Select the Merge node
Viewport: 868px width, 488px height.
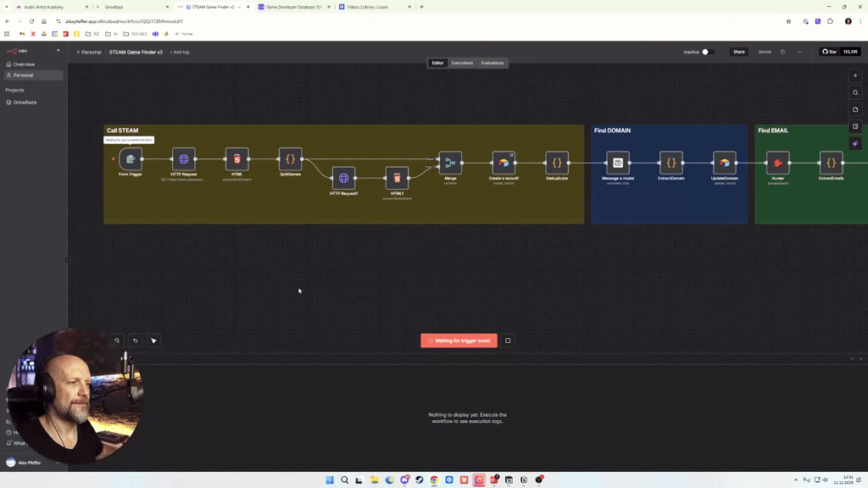tap(450, 163)
